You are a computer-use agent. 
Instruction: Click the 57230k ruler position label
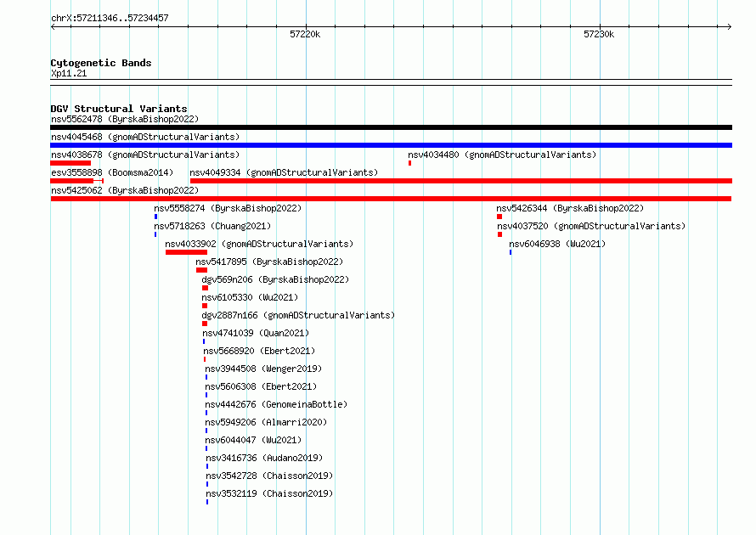point(599,34)
